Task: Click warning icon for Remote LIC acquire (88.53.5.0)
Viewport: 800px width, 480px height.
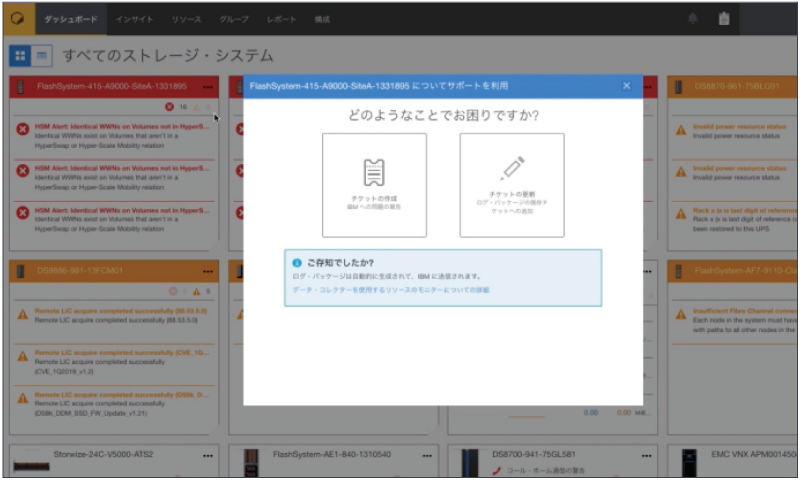Action: click(23, 314)
